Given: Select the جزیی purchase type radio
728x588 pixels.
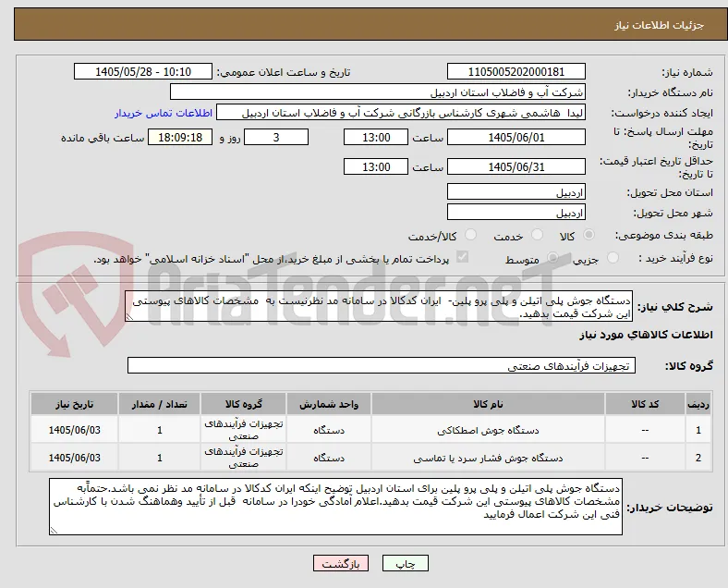Looking at the screenshot, I should coord(613,258).
